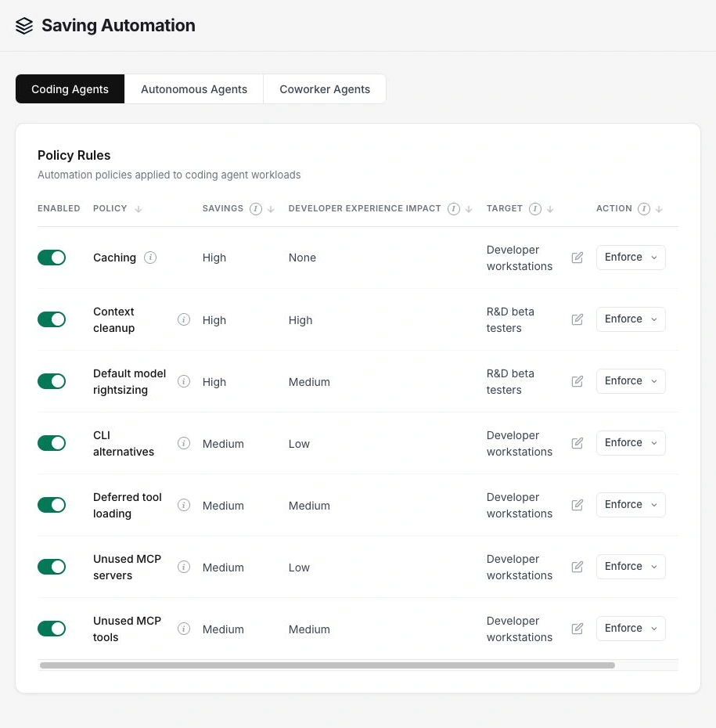Edit target for Default model rightsizing
Screen dimensions: 716x728
[x=577, y=381]
